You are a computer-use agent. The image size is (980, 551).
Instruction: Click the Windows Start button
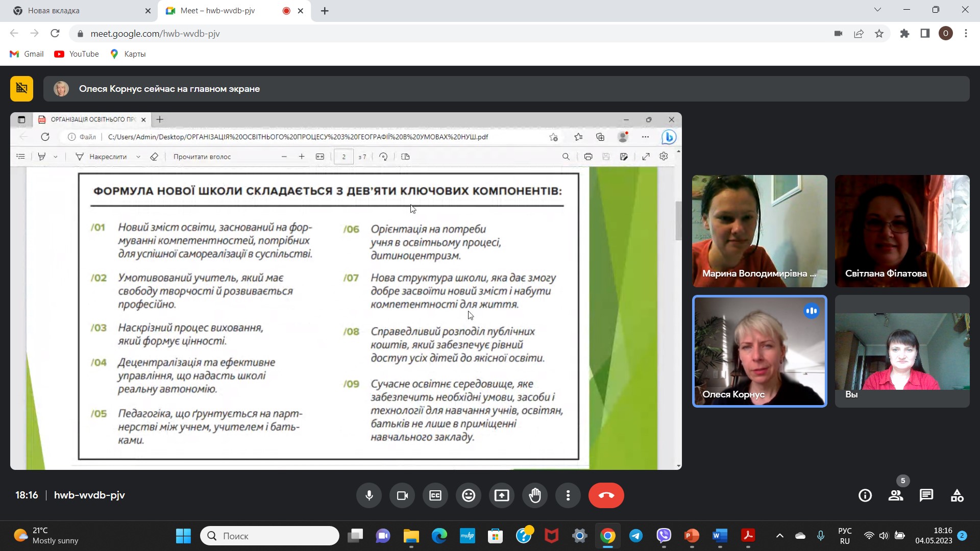[x=183, y=536]
